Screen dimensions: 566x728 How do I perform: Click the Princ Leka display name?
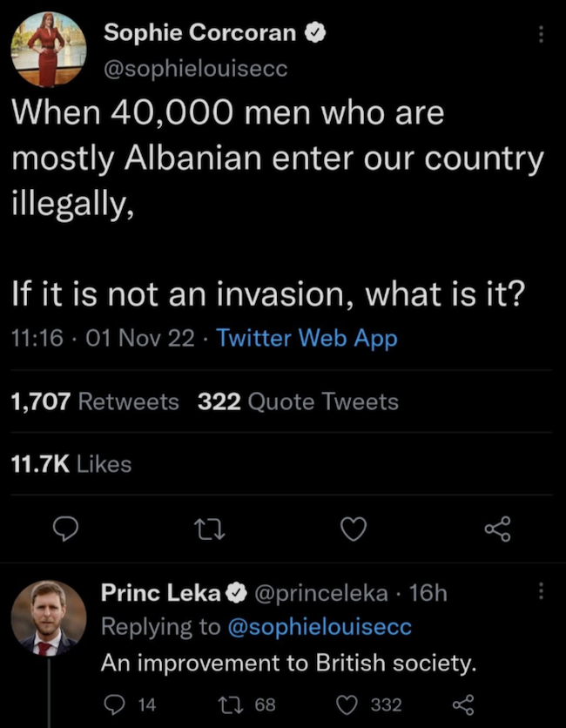(160, 593)
